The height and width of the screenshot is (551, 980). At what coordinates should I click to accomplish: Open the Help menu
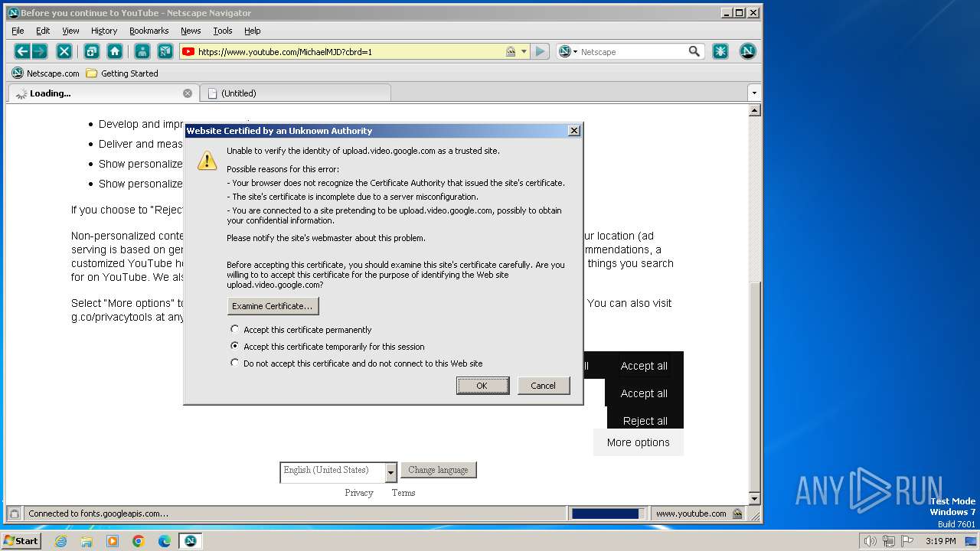point(253,31)
